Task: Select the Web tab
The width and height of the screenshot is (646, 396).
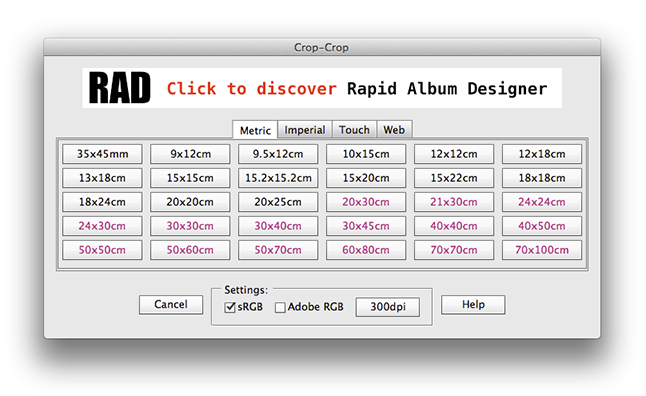Action: 394,130
